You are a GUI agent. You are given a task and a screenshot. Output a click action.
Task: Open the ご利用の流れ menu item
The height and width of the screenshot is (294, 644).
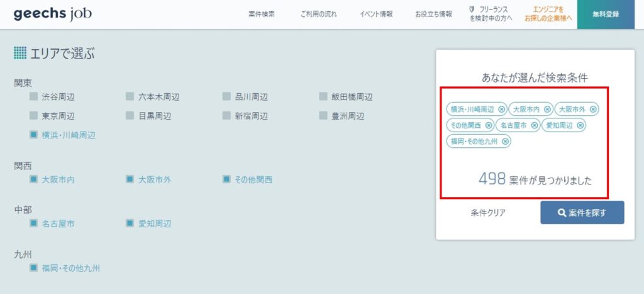coord(318,14)
